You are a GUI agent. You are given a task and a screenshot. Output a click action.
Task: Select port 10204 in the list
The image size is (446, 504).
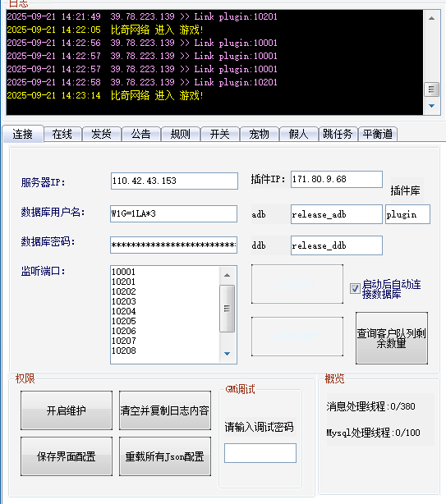coord(123,311)
